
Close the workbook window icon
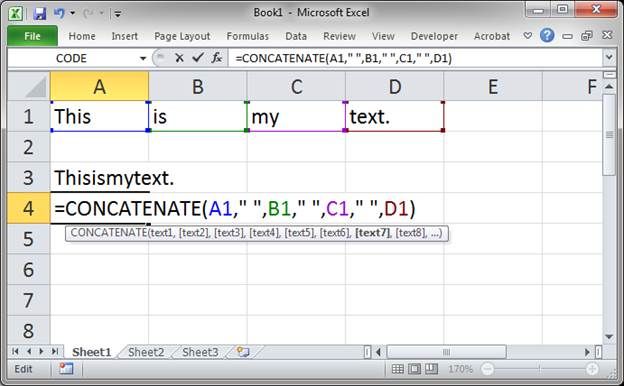point(607,36)
